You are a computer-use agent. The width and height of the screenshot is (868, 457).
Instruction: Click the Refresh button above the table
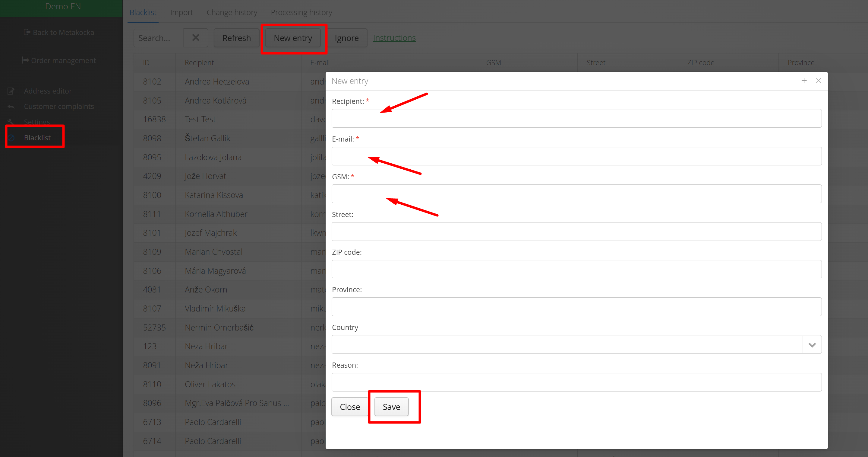[237, 38]
